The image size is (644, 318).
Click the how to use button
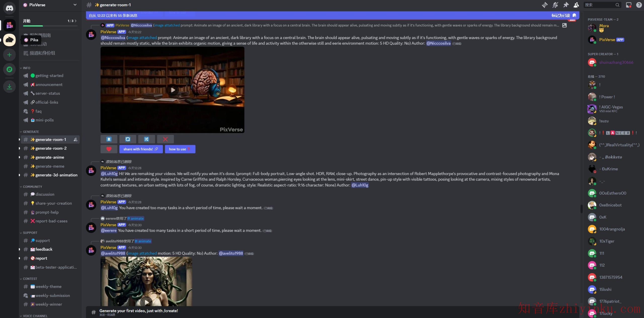pos(180,149)
